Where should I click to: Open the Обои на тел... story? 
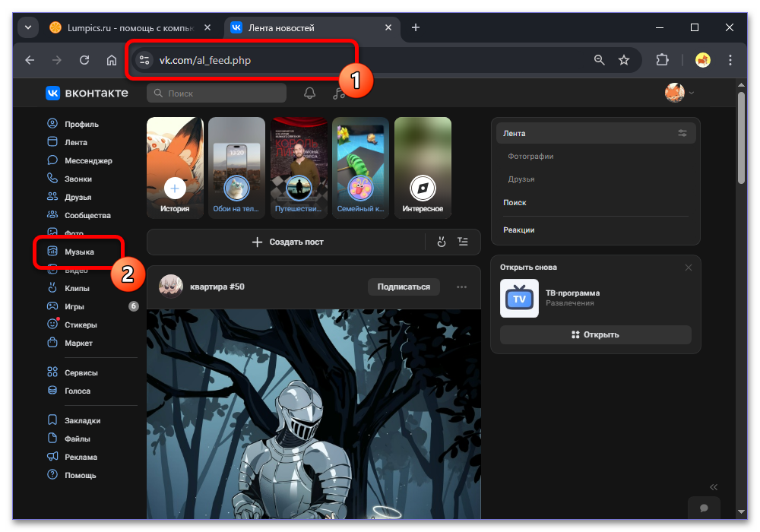(236, 168)
